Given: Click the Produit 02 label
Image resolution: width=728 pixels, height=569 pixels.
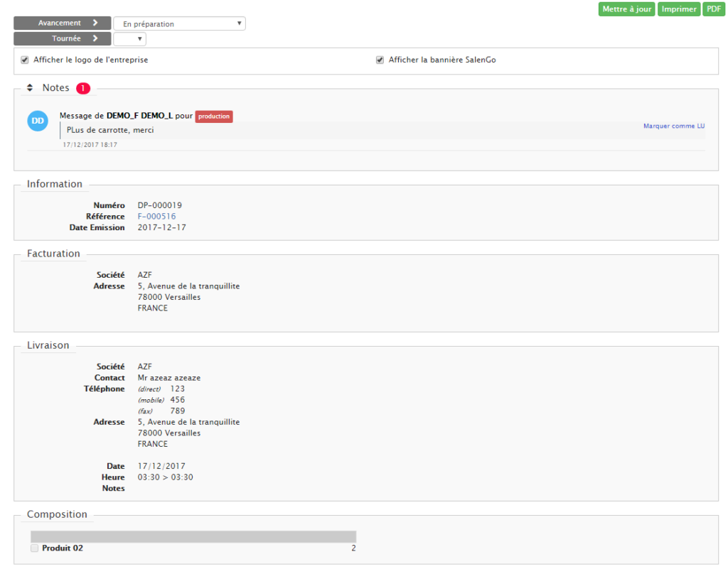Looking at the screenshot, I should [63, 548].
